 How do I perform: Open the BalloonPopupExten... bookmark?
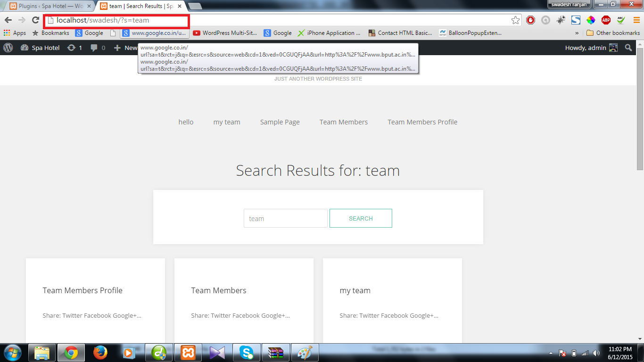coord(470,33)
